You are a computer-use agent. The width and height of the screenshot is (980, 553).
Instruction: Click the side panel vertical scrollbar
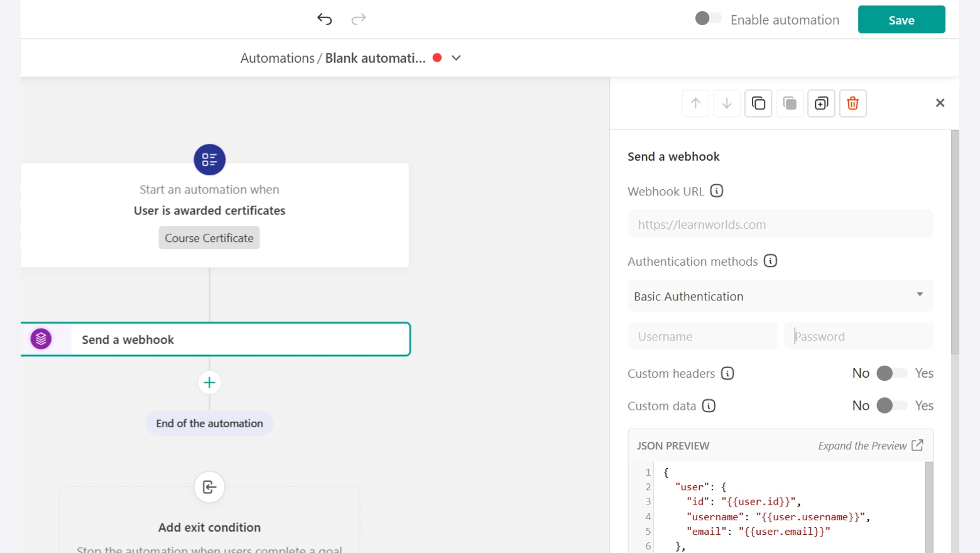(x=955, y=242)
